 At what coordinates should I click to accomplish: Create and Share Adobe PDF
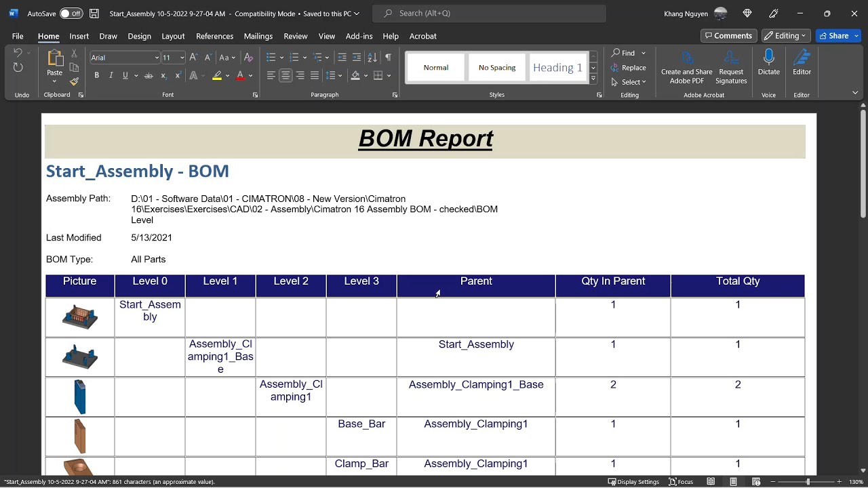[x=687, y=67]
